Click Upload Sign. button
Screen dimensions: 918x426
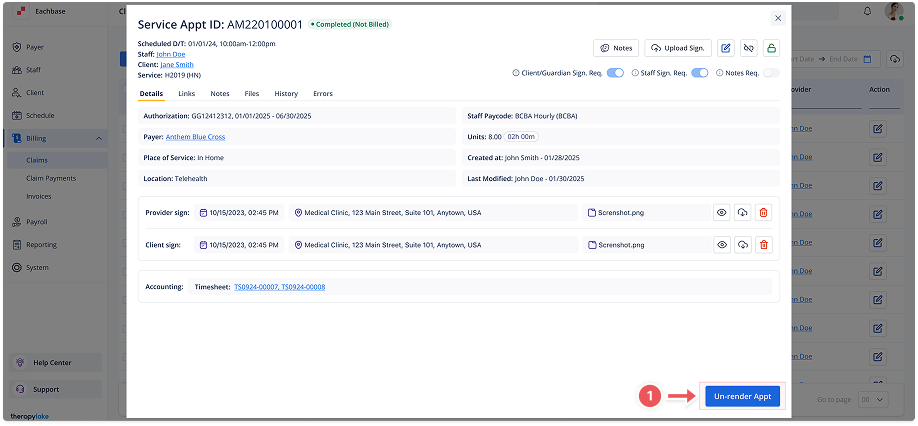[678, 48]
